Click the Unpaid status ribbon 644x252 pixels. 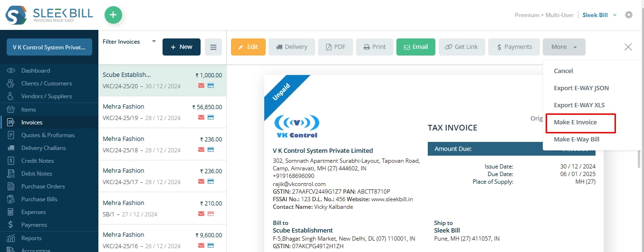coord(281,92)
